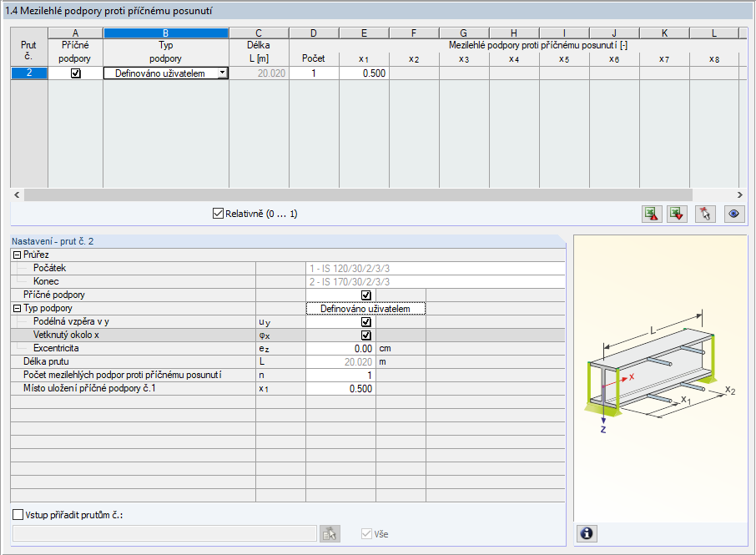
Task: Enable Vstup přiřadit prutům č. checkbox
Action: [18, 514]
